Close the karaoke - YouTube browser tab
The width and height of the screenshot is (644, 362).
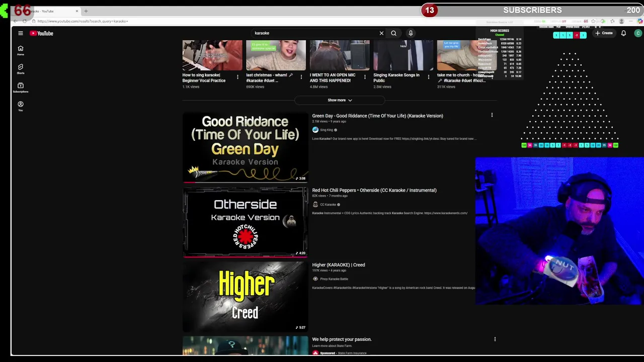pyautogui.click(x=77, y=11)
